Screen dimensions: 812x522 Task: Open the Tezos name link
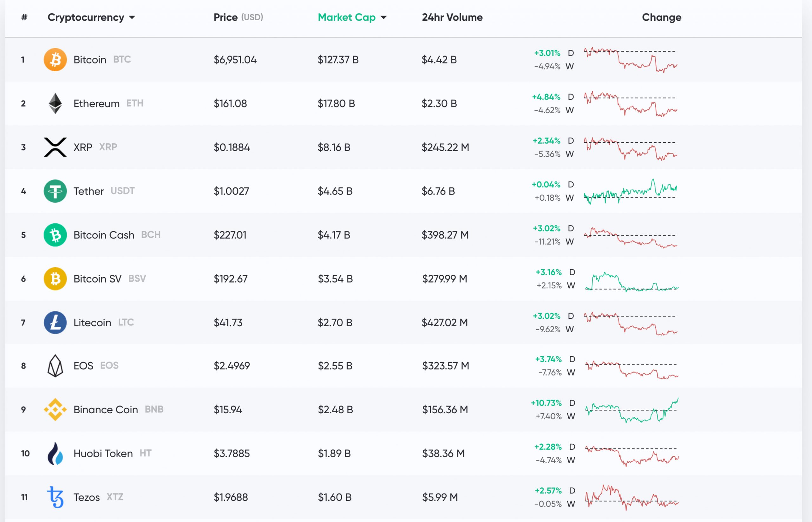coord(87,497)
